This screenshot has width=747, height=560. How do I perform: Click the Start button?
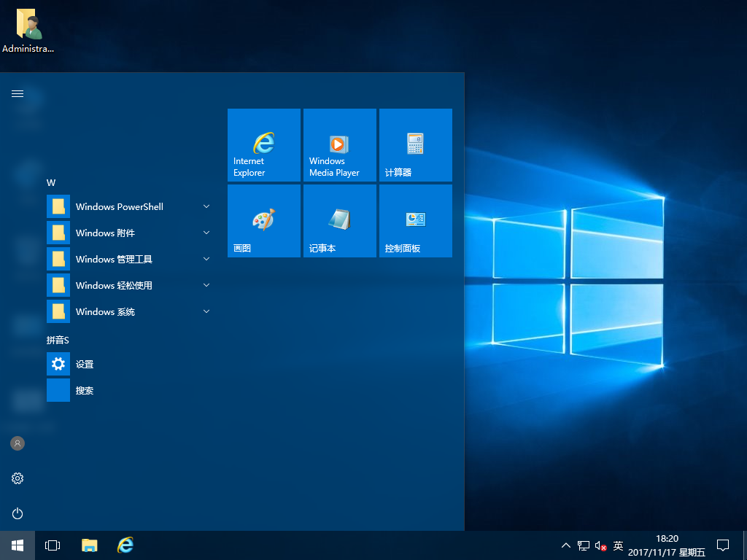pyautogui.click(x=15, y=545)
